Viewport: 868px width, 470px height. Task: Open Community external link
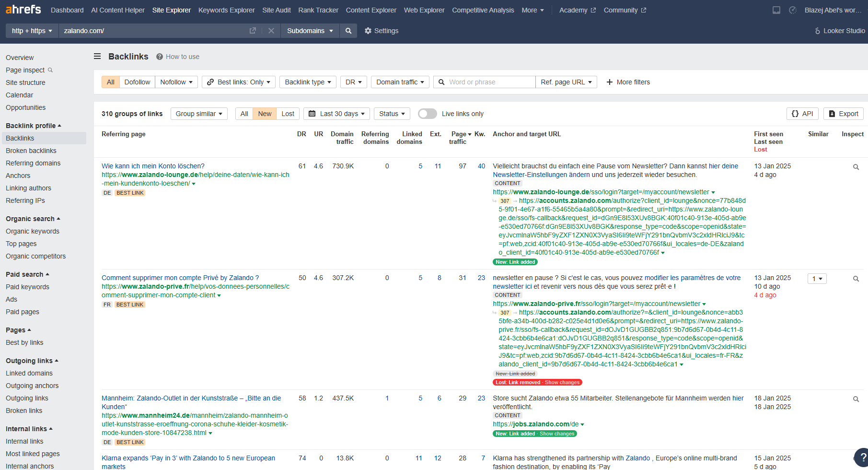(x=625, y=10)
